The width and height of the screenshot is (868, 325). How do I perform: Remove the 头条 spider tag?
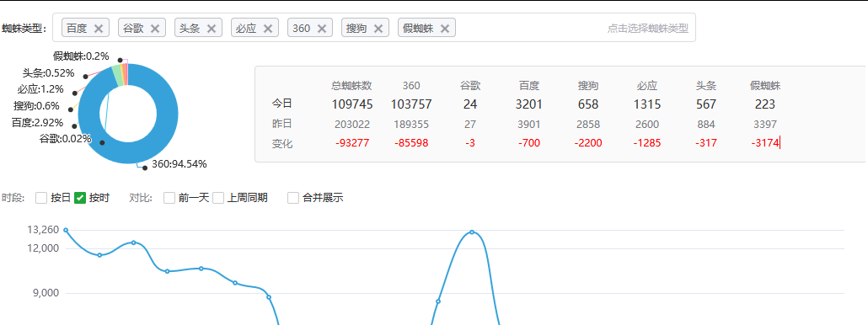coord(212,28)
